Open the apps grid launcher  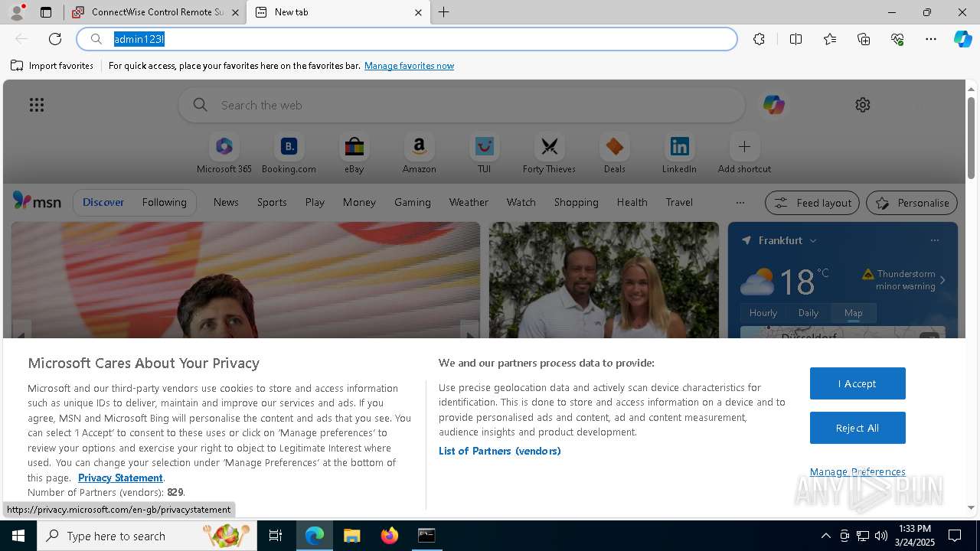(x=37, y=105)
